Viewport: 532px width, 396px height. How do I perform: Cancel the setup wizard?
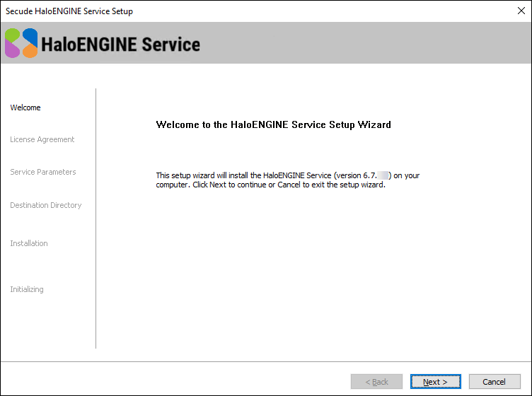tap(494, 382)
